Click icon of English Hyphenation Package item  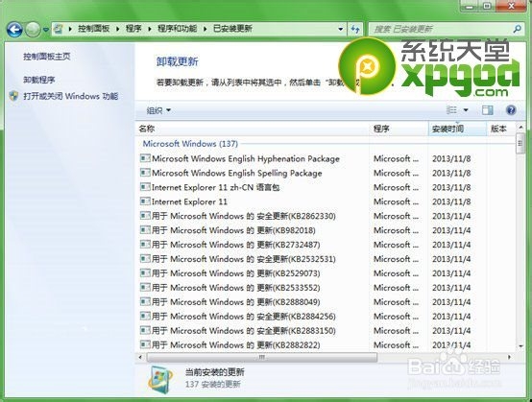click(145, 158)
